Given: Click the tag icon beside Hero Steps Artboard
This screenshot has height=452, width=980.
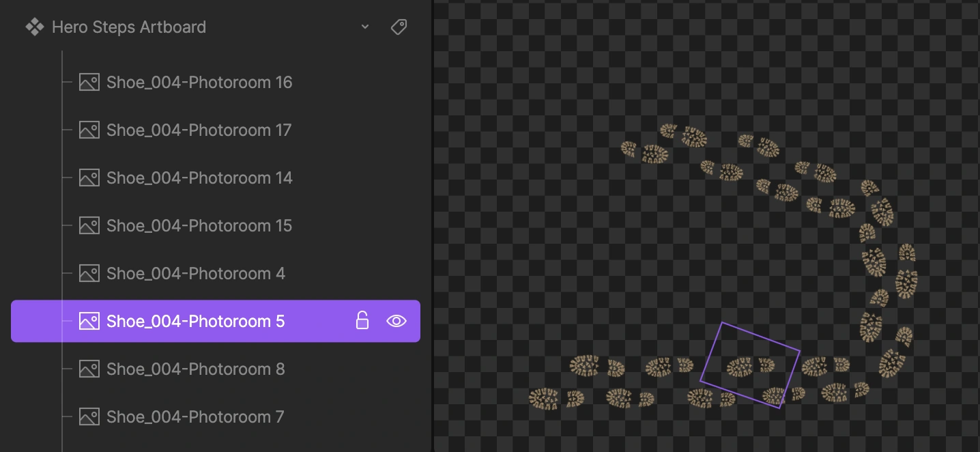Looking at the screenshot, I should click(399, 27).
